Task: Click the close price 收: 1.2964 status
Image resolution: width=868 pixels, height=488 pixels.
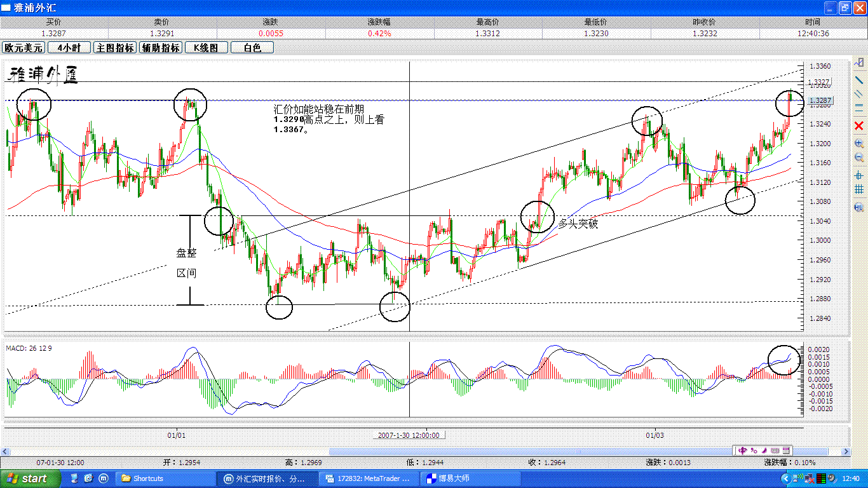Action: pyautogui.click(x=546, y=463)
